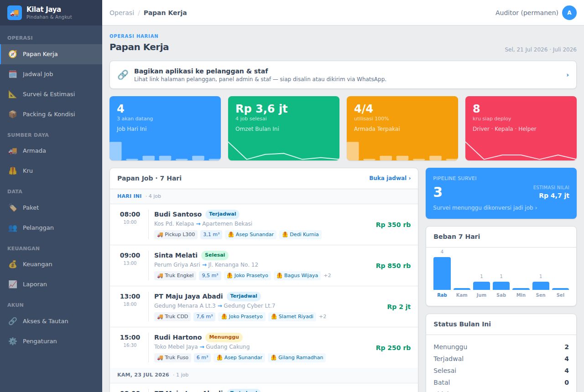584x392 pixels.
Task: Click the Survei & Estimasi ruler icon
Action: 13,94
